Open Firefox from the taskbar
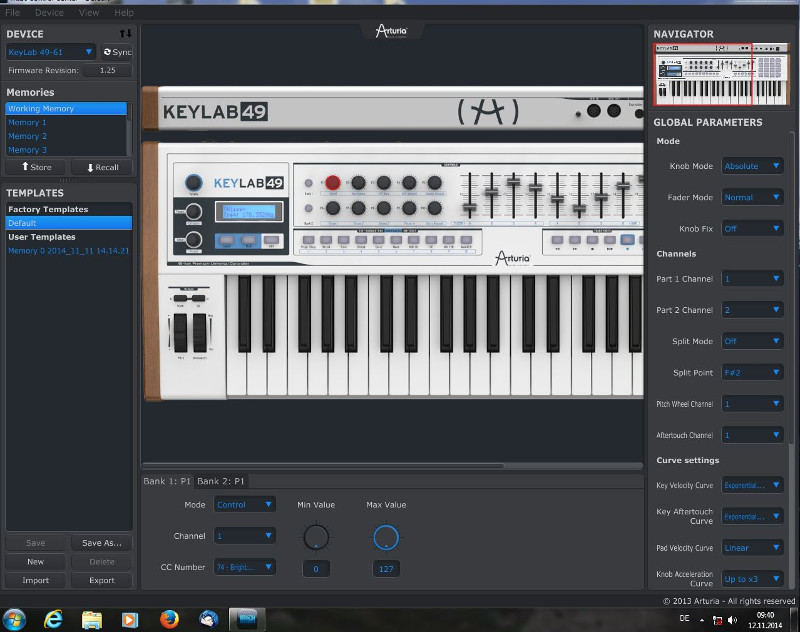This screenshot has width=800, height=632. click(x=169, y=619)
